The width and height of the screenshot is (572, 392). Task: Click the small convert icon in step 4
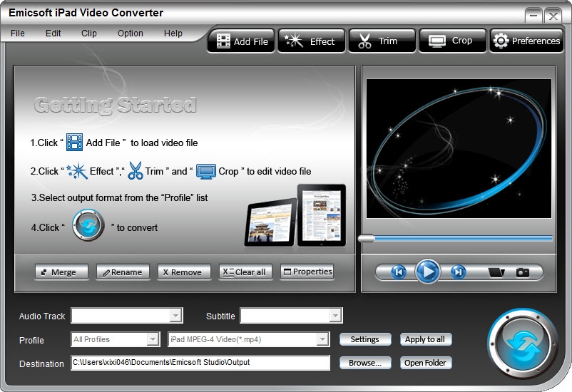[x=88, y=225]
